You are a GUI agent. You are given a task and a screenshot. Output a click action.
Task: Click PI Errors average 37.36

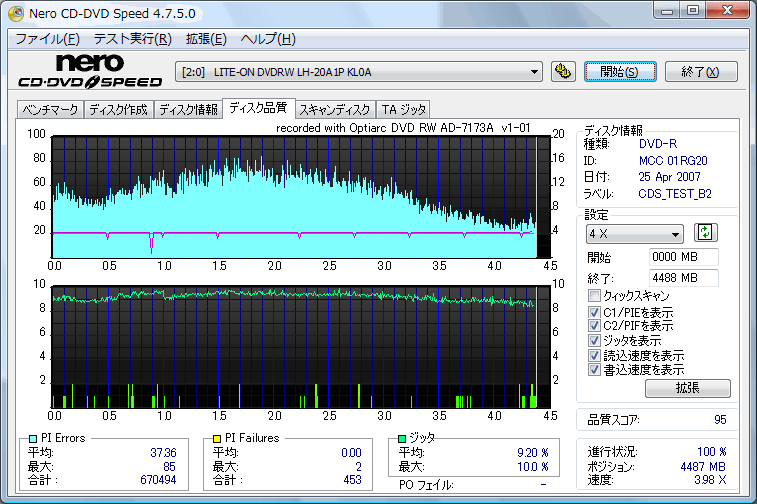(163, 453)
